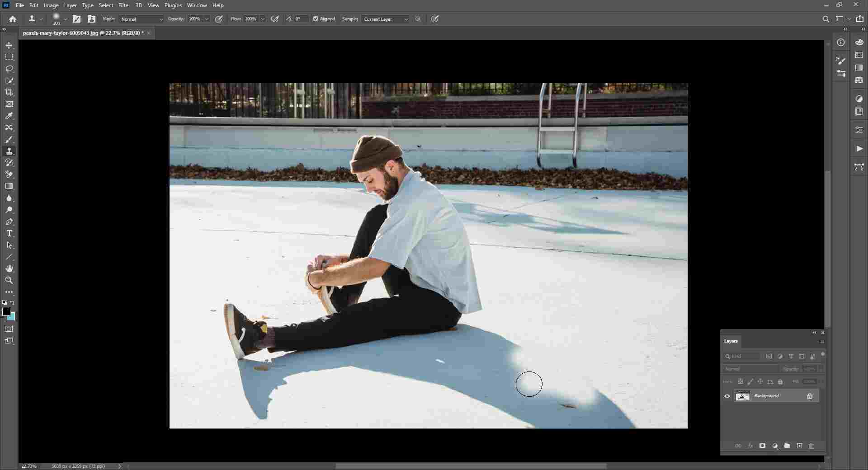Screen dimensions: 868x470
Task: Toggle ignore adjustment layers when cloning
Action: tap(418, 19)
